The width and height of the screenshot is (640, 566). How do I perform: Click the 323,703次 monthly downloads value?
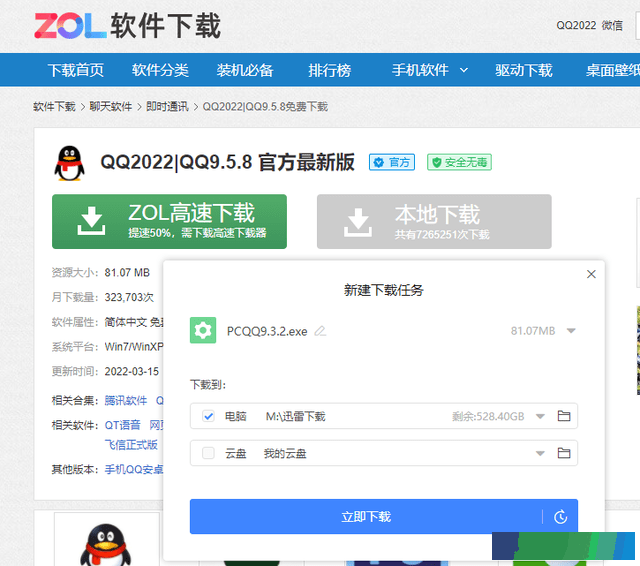coord(129,297)
